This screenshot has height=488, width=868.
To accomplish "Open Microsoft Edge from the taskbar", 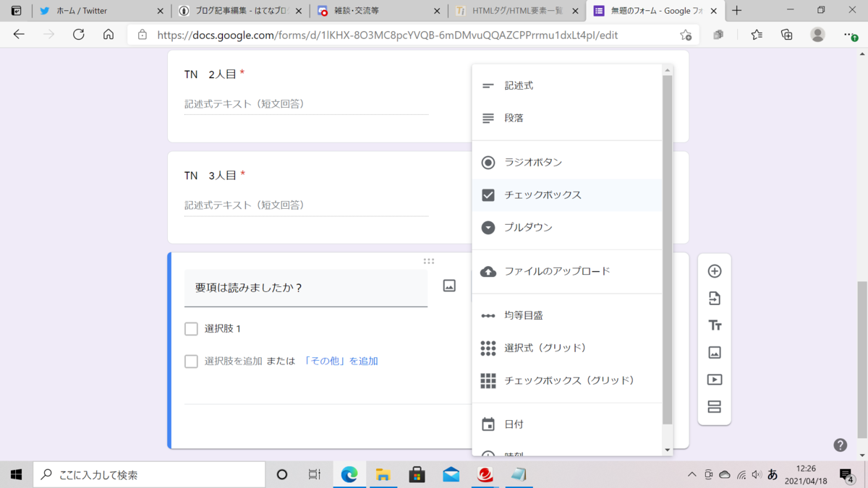I will 349,474.
